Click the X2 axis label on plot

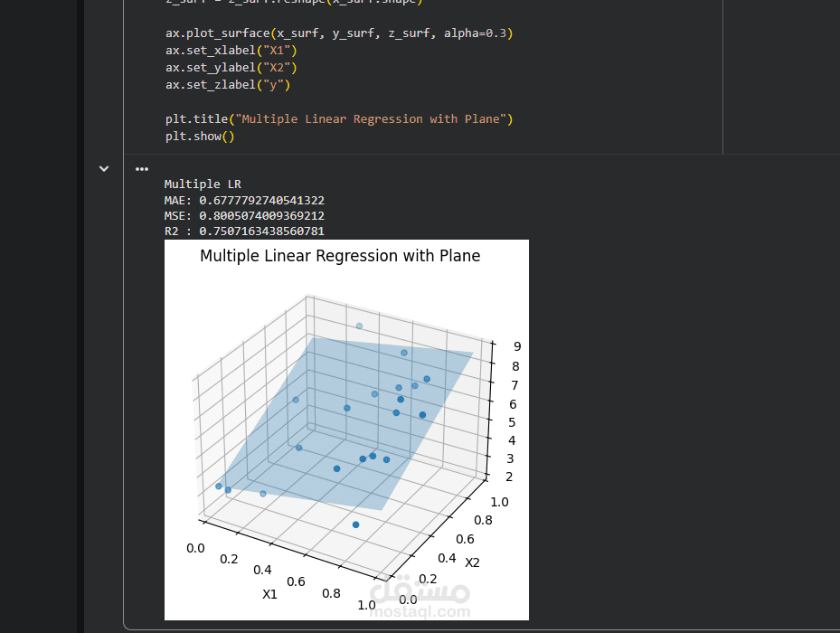point(472,562)
